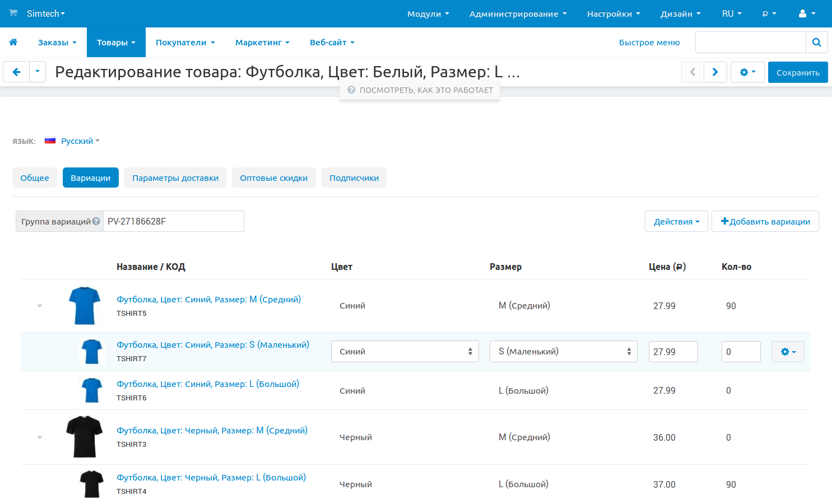Click help icon beside Группа вариаций

[x=96, y=221]
